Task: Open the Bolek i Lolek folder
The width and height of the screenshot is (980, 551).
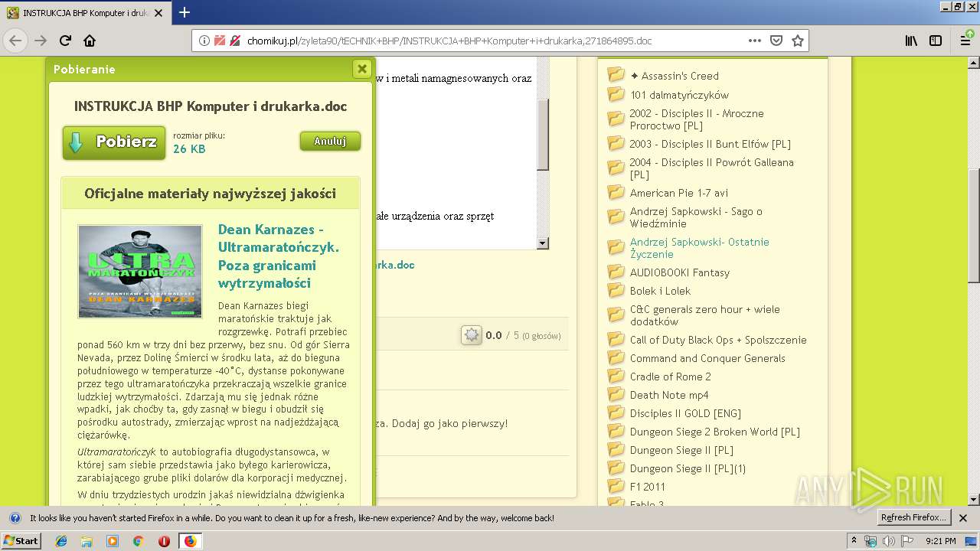Action: click(x=660, y=291)
